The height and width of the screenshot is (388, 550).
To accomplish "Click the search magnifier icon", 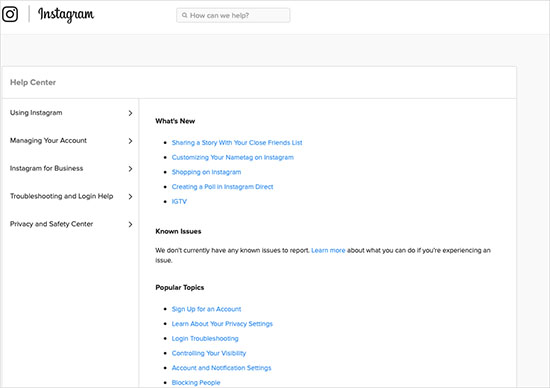I will [185, 15].
